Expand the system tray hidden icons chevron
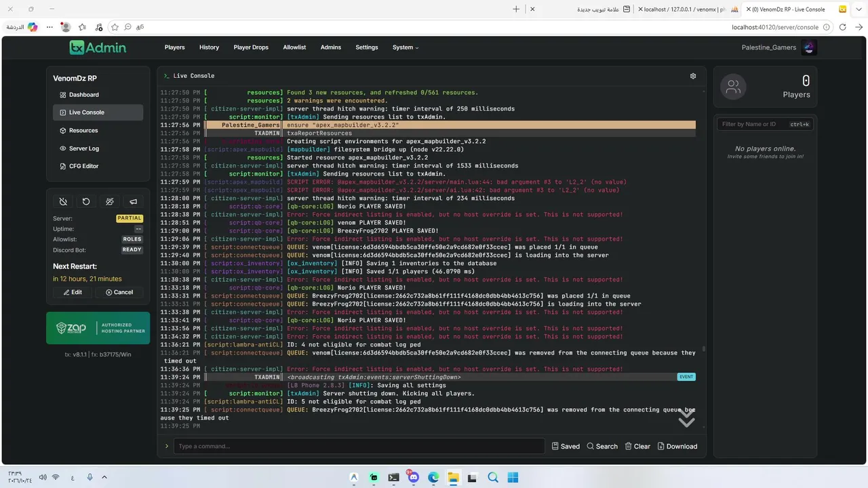 [x=104, y=477]
